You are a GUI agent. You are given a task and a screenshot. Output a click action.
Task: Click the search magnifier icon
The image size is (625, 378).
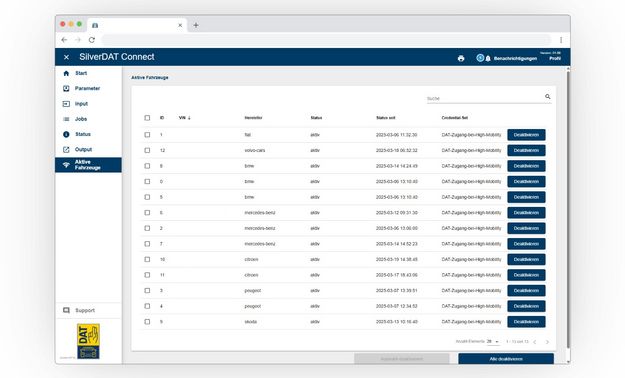(548, 96)
